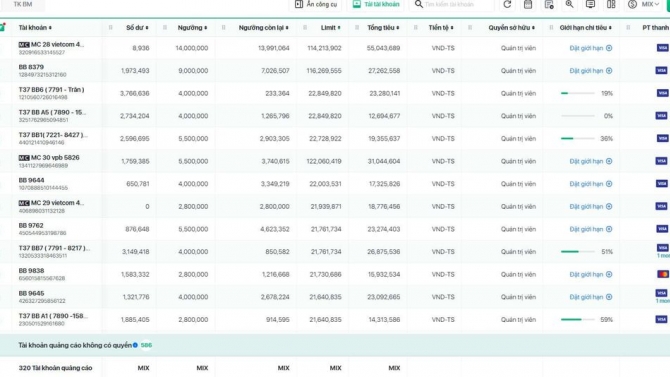670x377 pixels.
Task: Click 'Đặt giới hạn' for BB 9645
Action: tap(591, 297)
